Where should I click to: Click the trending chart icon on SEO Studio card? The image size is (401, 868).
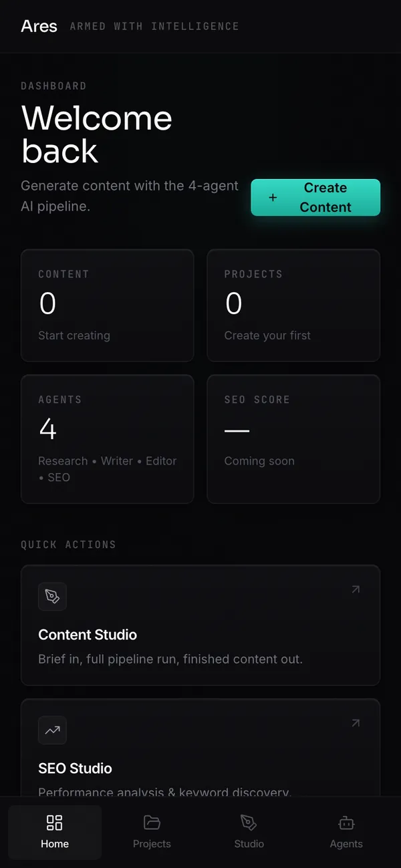pyautogui.click(x=52, y=730)
